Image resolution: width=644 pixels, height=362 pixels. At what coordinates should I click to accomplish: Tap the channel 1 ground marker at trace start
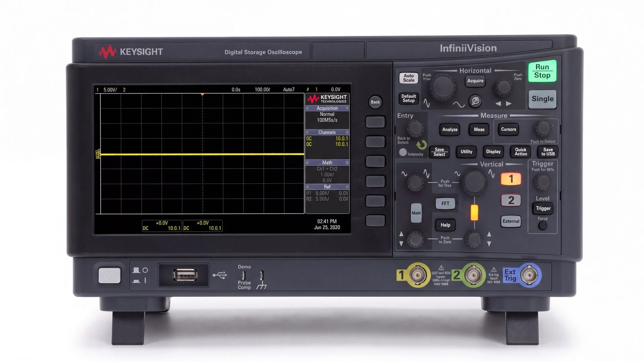pos(98,154)
